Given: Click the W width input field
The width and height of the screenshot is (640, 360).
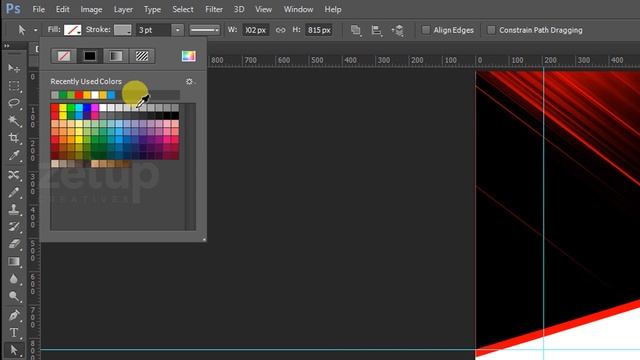Looking at the screenshot, I should [256, 30].
